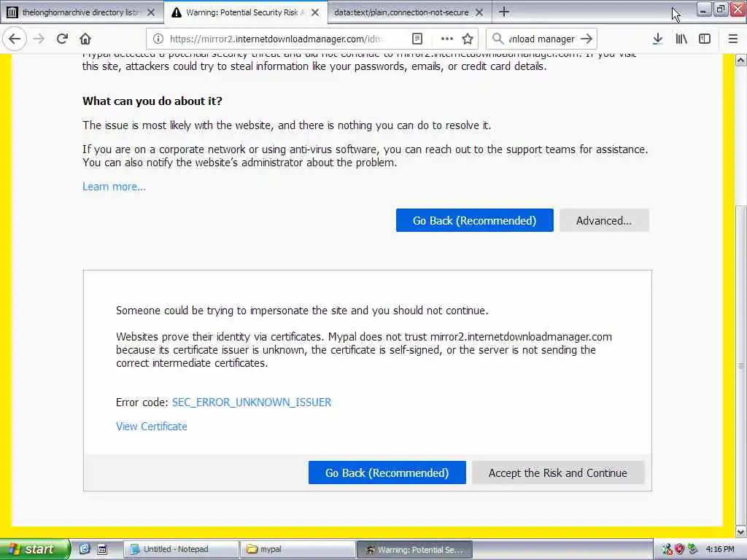Click the vertical scrollbar thumb
Image resolution: width=747 pixels, height=560 pixels.
(x=741, y=365)
